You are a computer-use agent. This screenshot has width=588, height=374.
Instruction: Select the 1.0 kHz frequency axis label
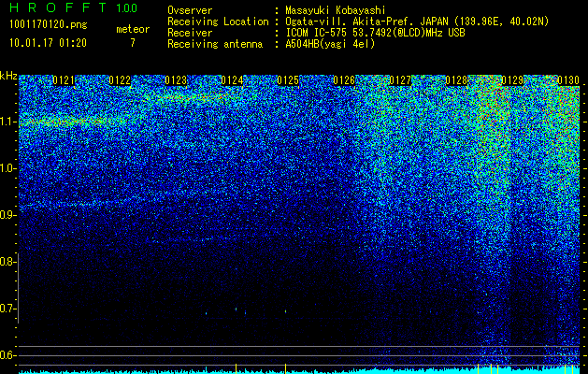(x=7, y=168)
